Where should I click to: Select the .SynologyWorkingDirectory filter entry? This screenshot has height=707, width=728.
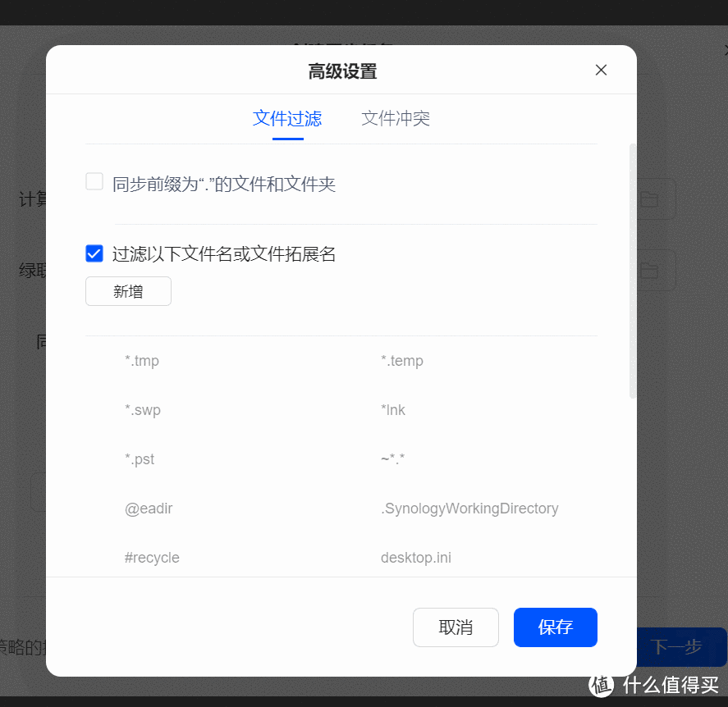coord(470,508)
